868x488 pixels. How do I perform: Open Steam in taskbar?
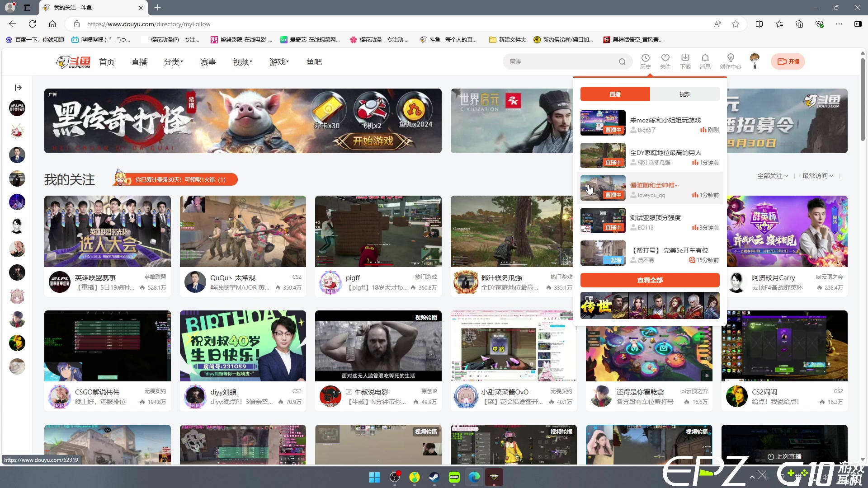pos(434,477)
